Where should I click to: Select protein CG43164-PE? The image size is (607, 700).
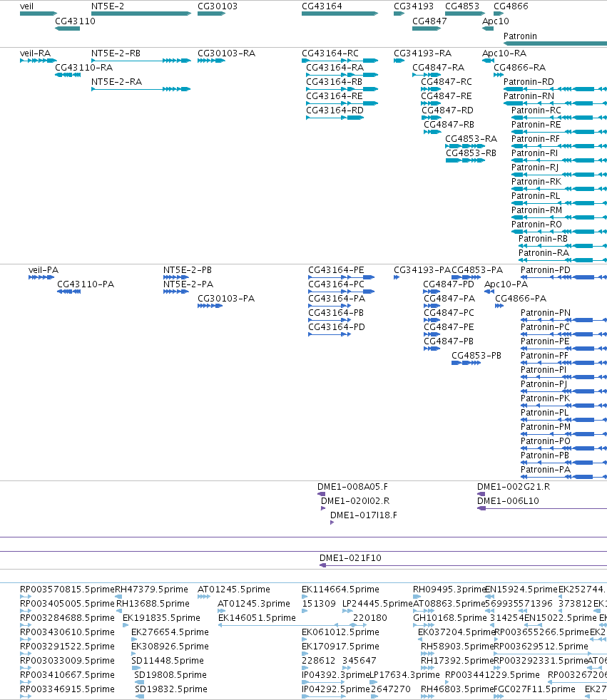pos(336,270)
